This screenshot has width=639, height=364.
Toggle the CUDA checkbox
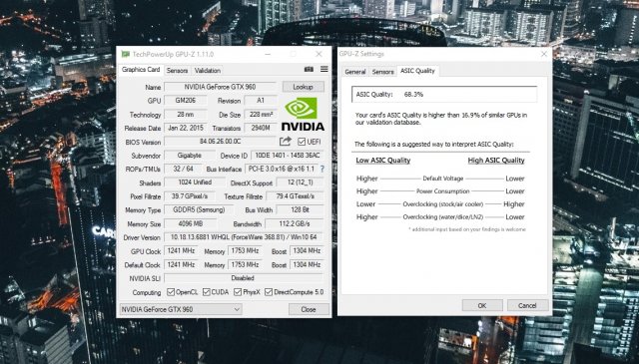coord(207,292)
